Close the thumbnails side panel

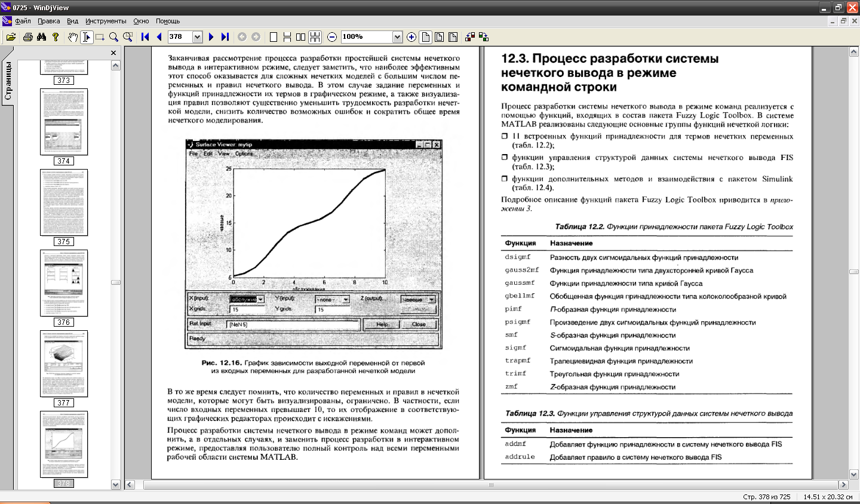click(x=113, y=53)
